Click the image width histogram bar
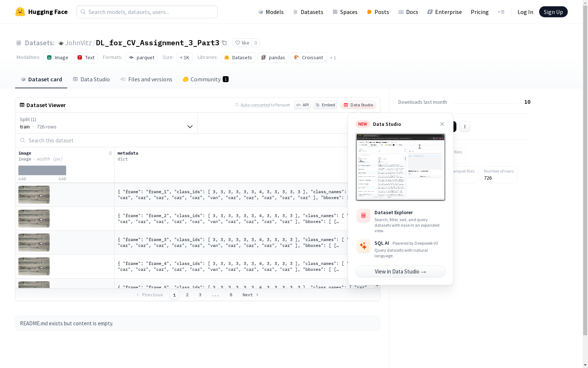588x368 pixels. [42, 170]
